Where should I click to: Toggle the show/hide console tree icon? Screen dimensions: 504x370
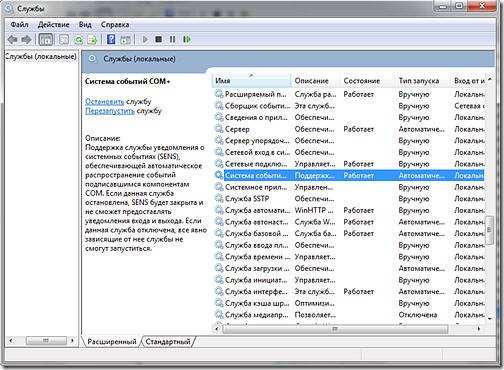(x=46, y=40)
